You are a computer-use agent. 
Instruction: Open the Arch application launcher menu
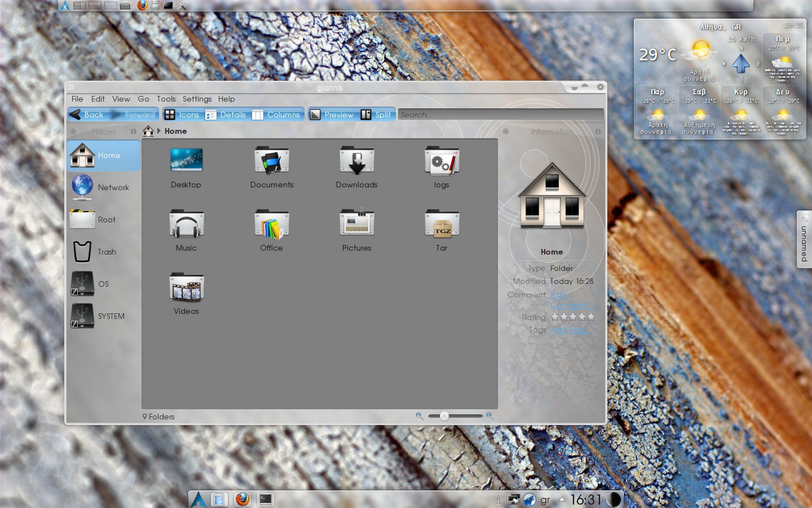(198, 499)
